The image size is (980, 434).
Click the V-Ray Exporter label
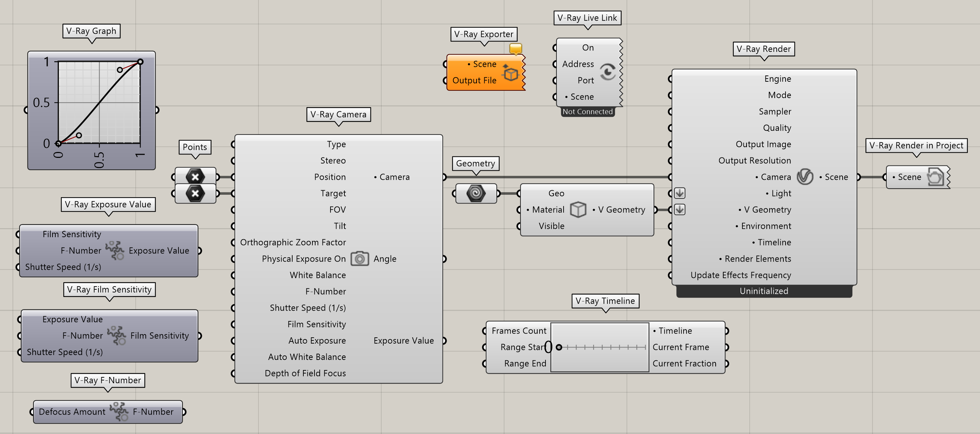point(484,34)
